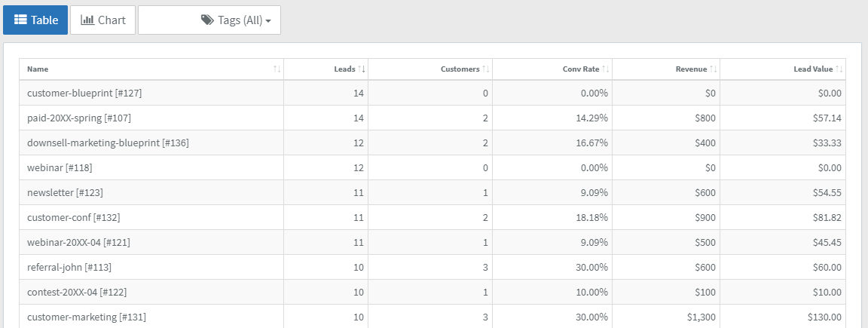This screenshot has height=328, width=868.
Task: Select the customer-blueprint [#127] row
Action: click(432, 93)
